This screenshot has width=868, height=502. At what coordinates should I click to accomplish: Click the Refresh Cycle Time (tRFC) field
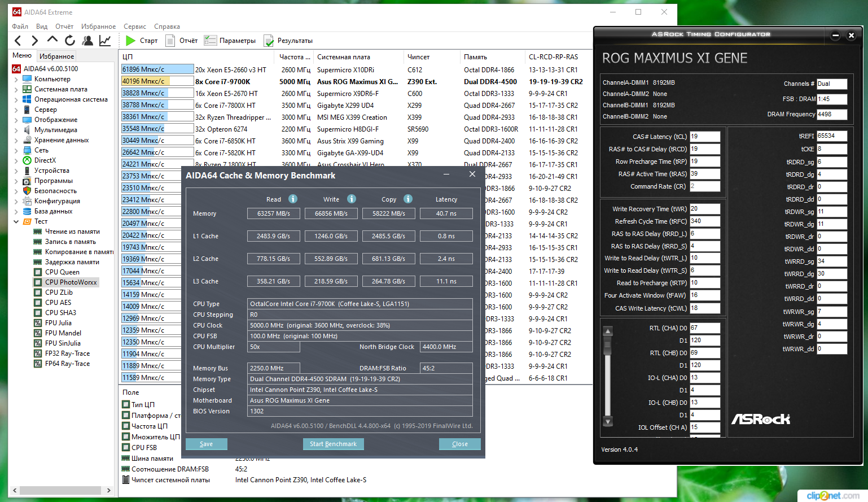click(705, 221)
